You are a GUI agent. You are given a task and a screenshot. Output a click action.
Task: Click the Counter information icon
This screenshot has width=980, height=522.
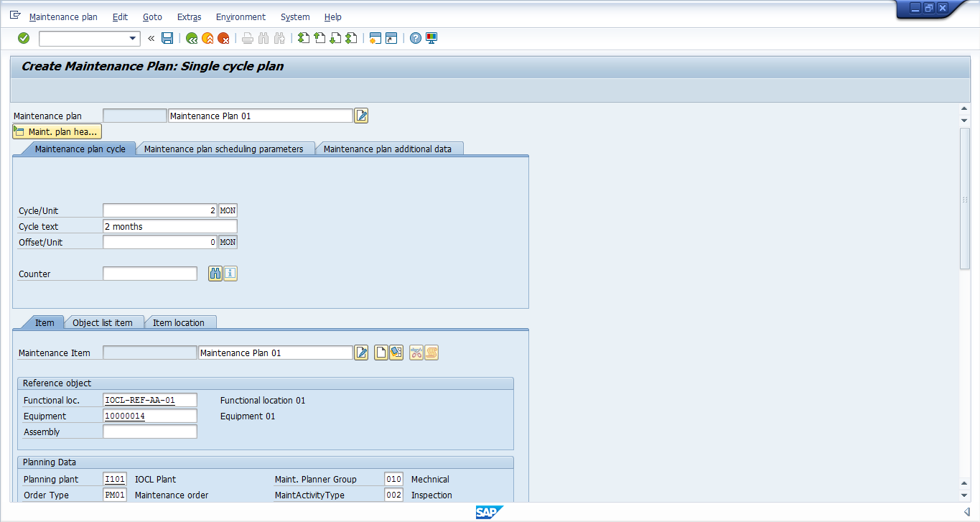point(230,274)
